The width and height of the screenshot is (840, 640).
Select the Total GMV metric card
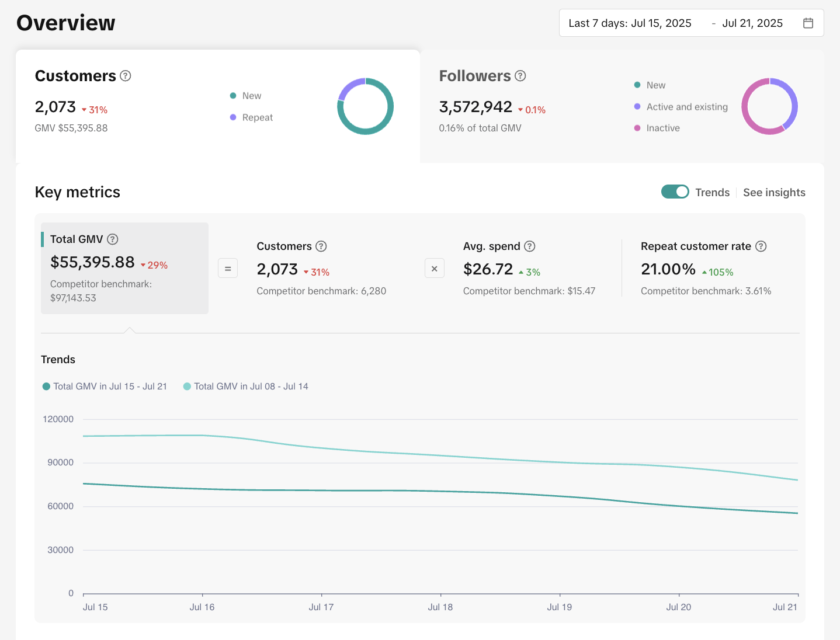click(x=124, y=268)
